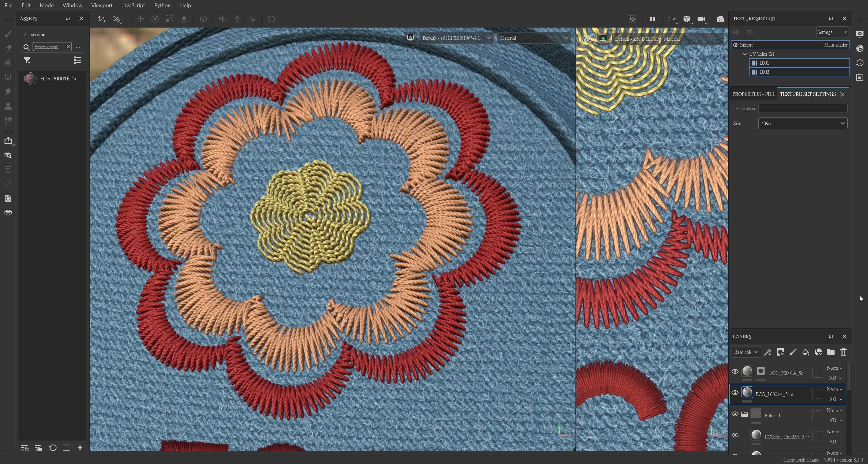Switch Assets panel to list view

point(78,60)
